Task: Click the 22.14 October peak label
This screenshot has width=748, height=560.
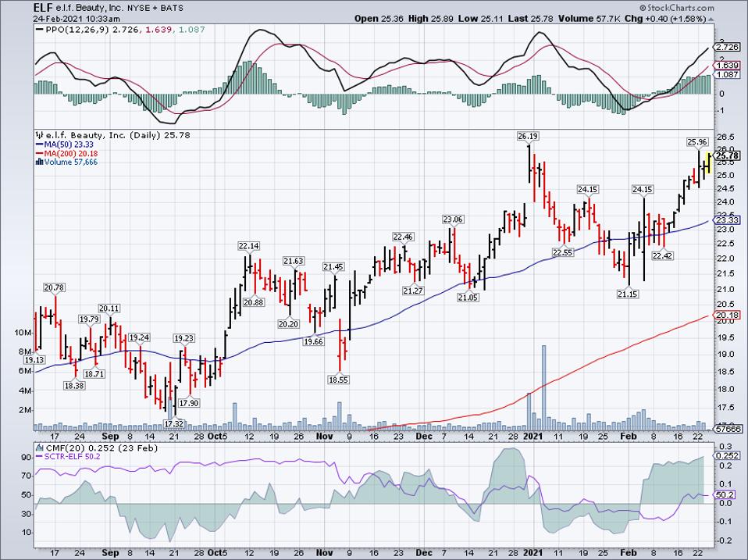Action: (249, 246)
